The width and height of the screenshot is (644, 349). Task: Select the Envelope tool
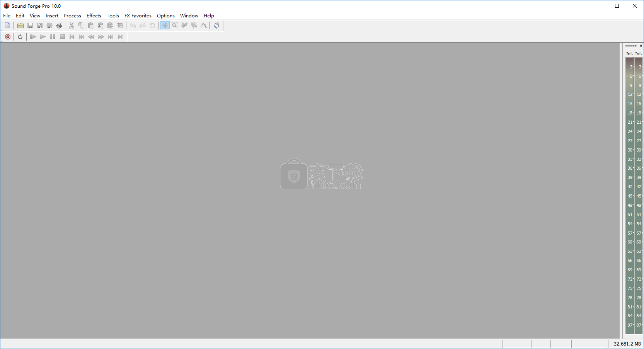point(204,26)
